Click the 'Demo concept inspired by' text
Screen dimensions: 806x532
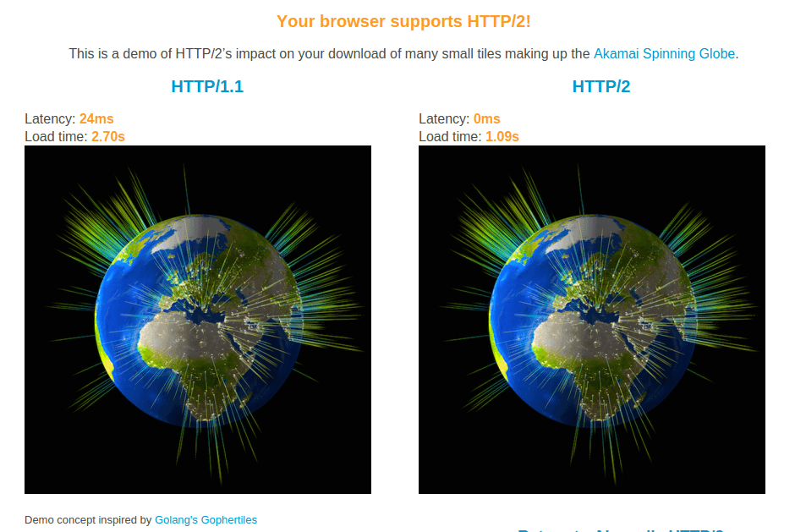click(88, 520)
